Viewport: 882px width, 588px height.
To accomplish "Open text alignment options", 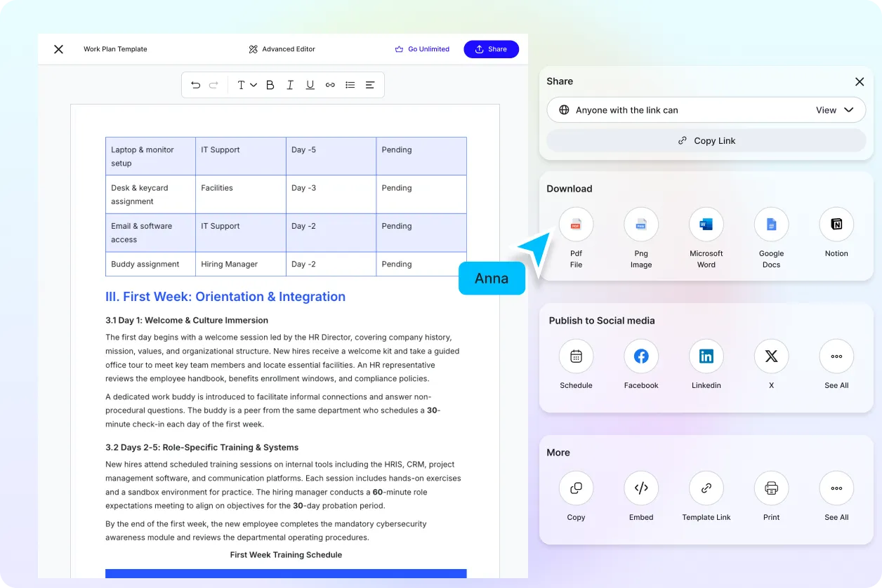I will pos(370,85).
